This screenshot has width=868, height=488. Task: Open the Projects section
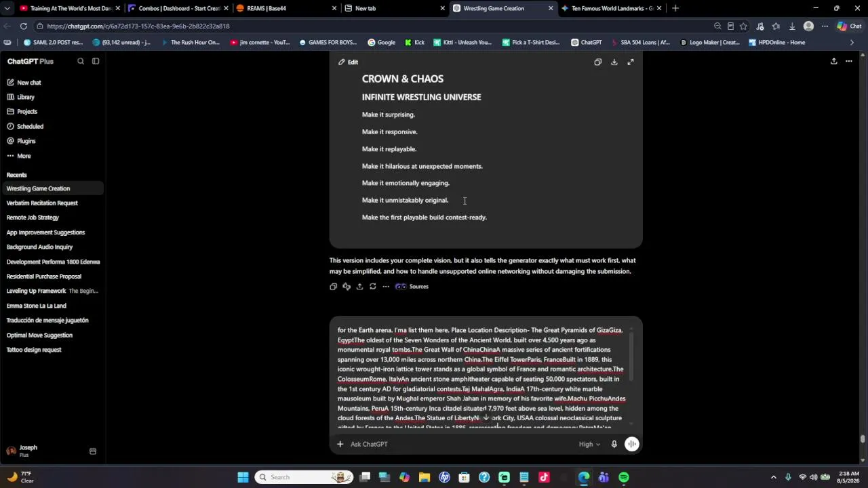pos(26,111)
